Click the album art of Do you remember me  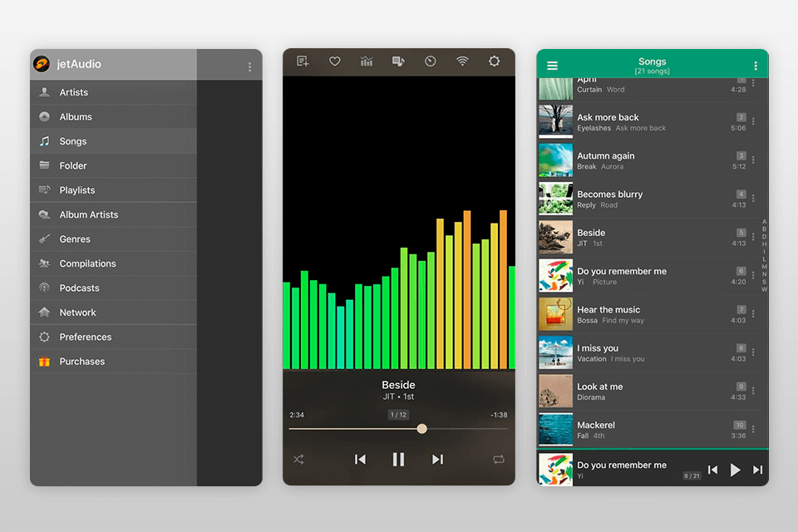click(x=555, y=275)
